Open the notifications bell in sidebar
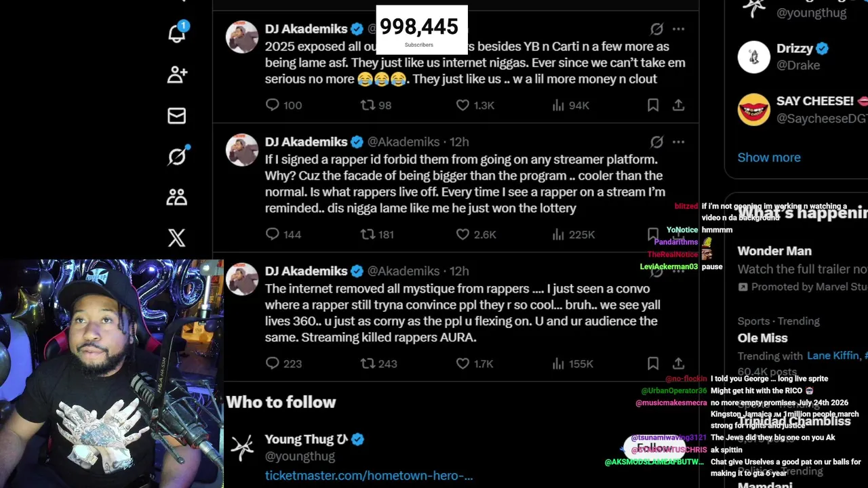 [x=177, y=33]
